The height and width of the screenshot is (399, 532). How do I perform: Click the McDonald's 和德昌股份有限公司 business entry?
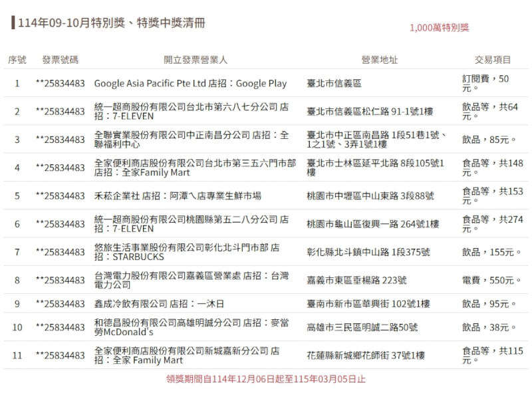186,327
